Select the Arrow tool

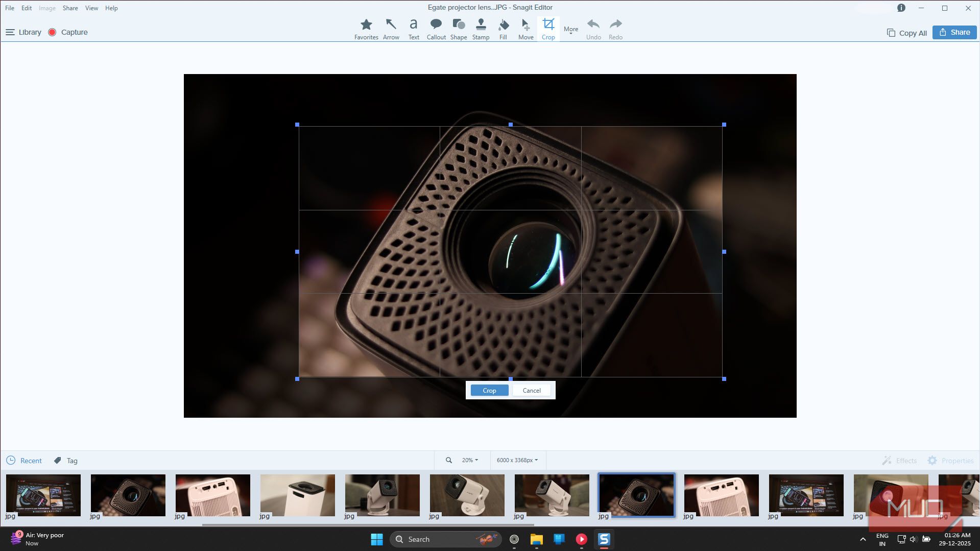point(391,29)
